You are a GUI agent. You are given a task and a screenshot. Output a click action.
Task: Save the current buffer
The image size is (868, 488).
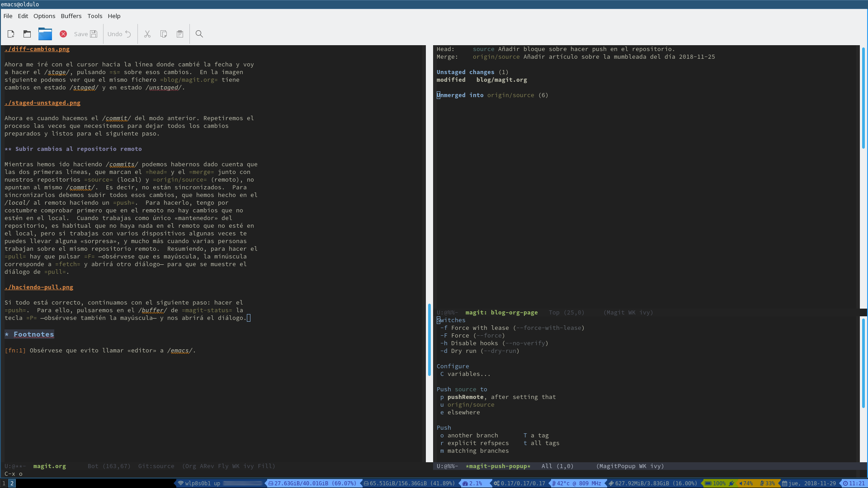pyautogui.click(x=86, y=34)
